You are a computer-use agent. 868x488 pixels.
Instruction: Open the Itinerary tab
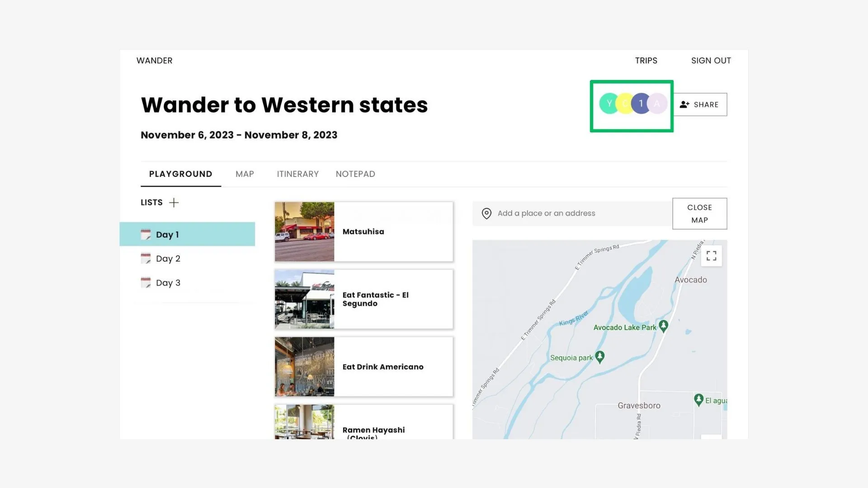[297, 174]
